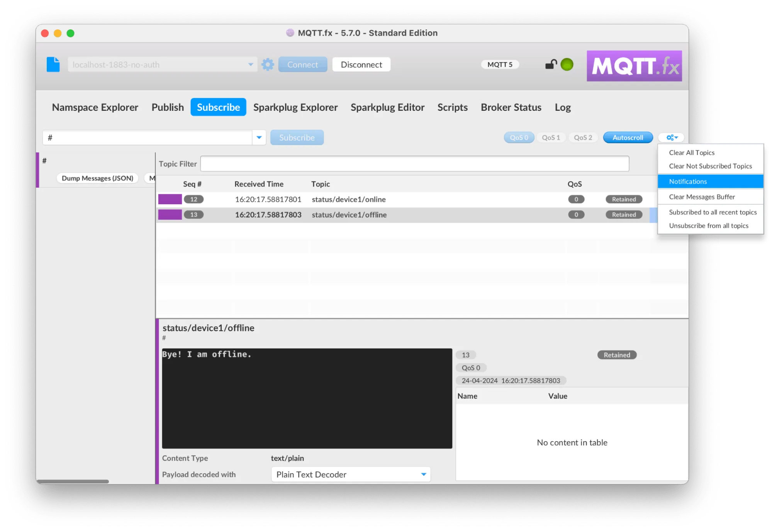Click the MQTT.fx logo icon
The height and width of the screenshot is (532, 772).
[x=633, y=66]
